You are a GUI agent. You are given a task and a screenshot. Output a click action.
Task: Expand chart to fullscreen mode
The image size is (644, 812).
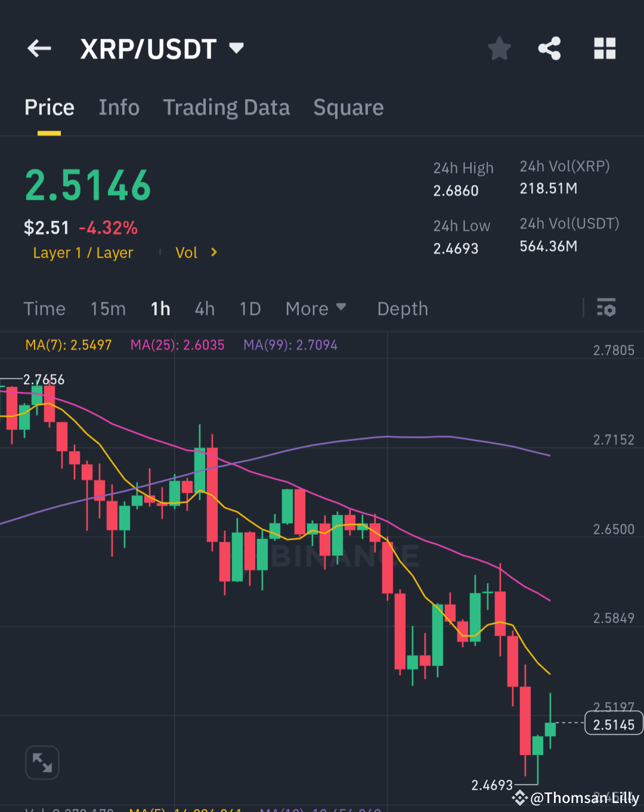pos(42,762)
